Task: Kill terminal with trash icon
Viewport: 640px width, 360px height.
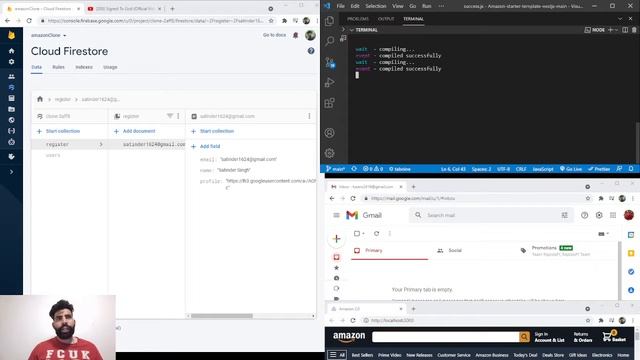Action: (634, 30)
